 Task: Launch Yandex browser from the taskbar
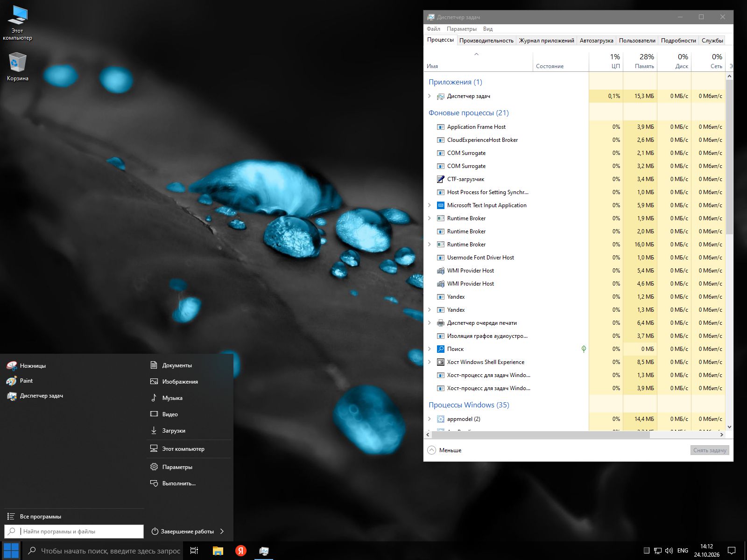pos(241,551)
